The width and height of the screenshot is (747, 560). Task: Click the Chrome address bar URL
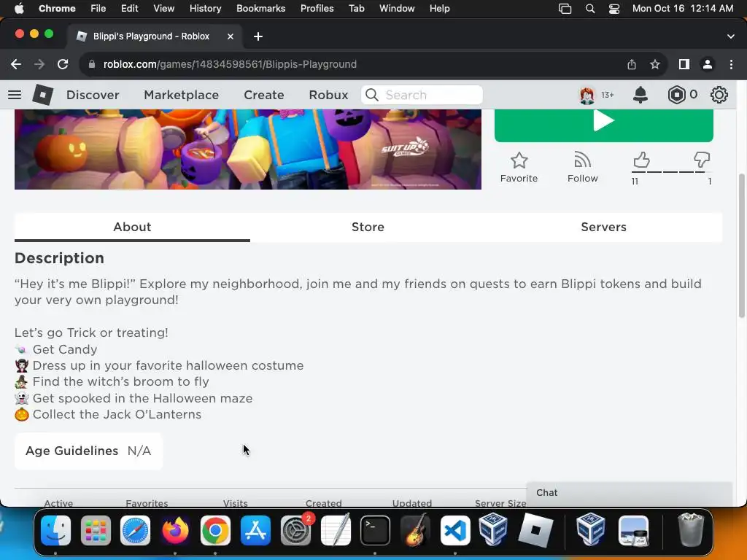[230, 64]
